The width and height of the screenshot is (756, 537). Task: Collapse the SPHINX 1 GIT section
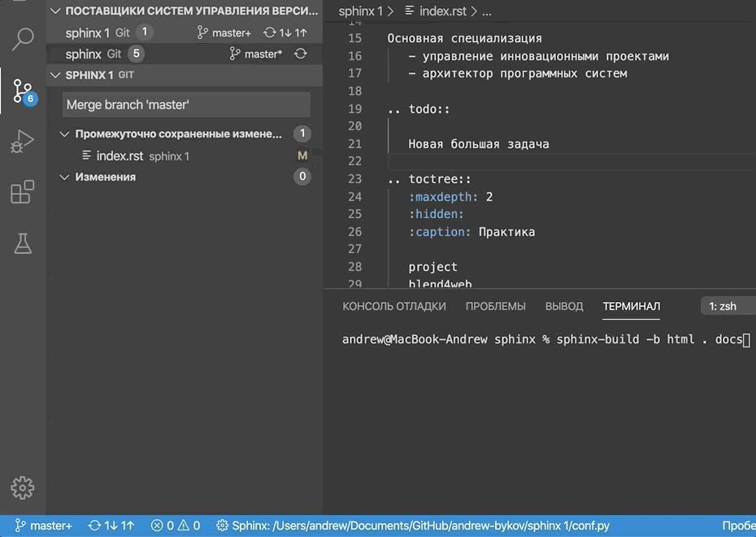point(55,75)
